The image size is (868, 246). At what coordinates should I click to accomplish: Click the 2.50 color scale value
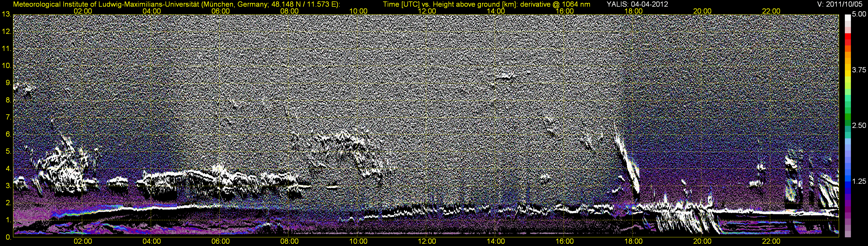pos(859,126)
